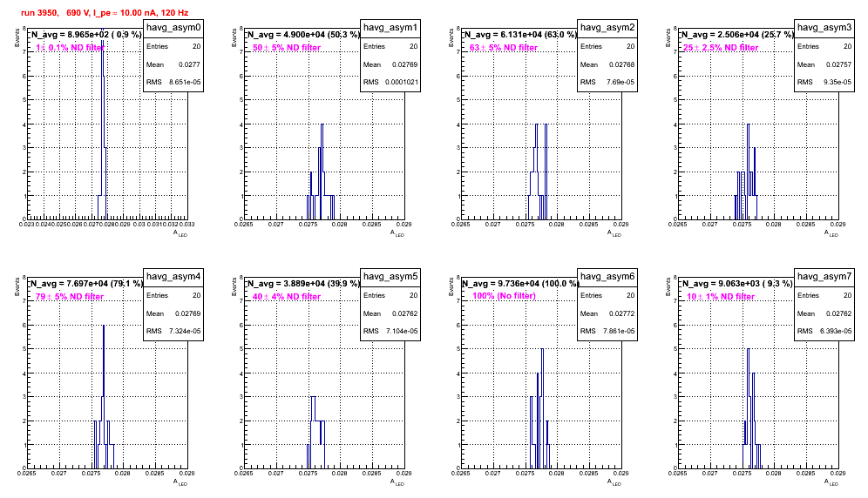Select the havg_asym6 stats box title
The width and height of the screenshot is (868, 498).
click(607, 277)
